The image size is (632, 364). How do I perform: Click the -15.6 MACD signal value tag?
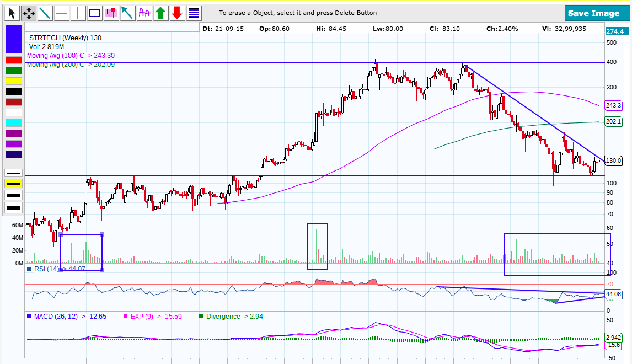click(x=613, y=345)
